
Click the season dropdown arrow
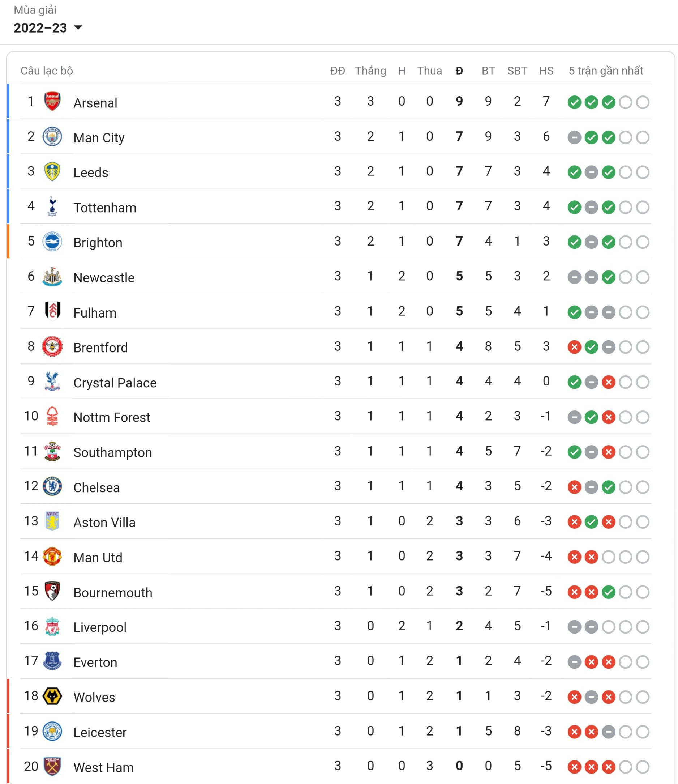coord(78,27)
